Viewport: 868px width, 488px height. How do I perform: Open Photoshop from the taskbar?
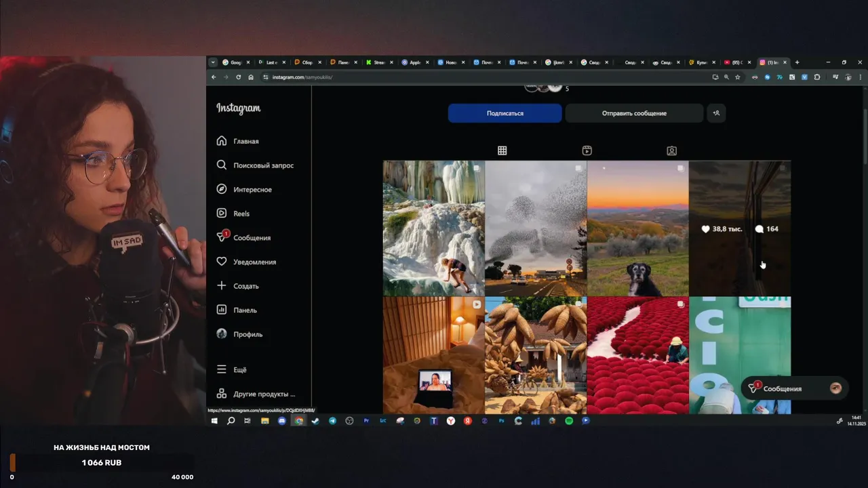502,421
